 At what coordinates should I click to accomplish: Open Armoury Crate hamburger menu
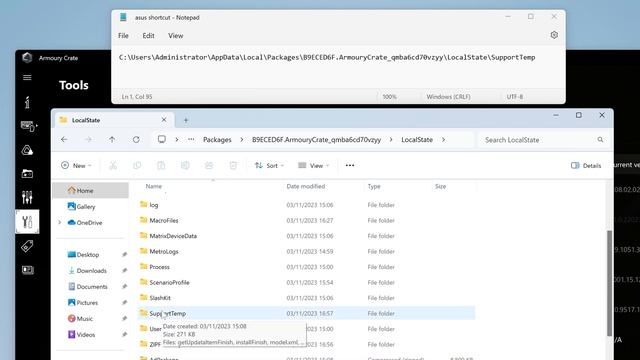(x=27, y=77)
